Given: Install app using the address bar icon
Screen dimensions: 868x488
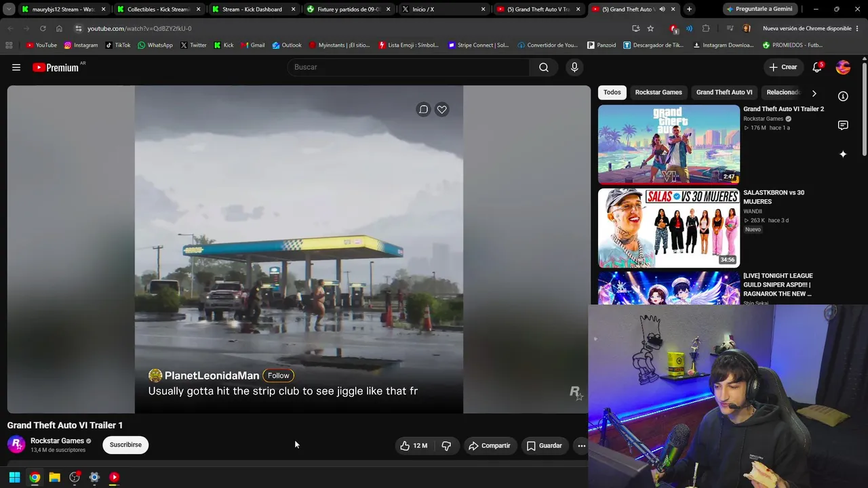Looking at the screenshot, I should 635,28.
